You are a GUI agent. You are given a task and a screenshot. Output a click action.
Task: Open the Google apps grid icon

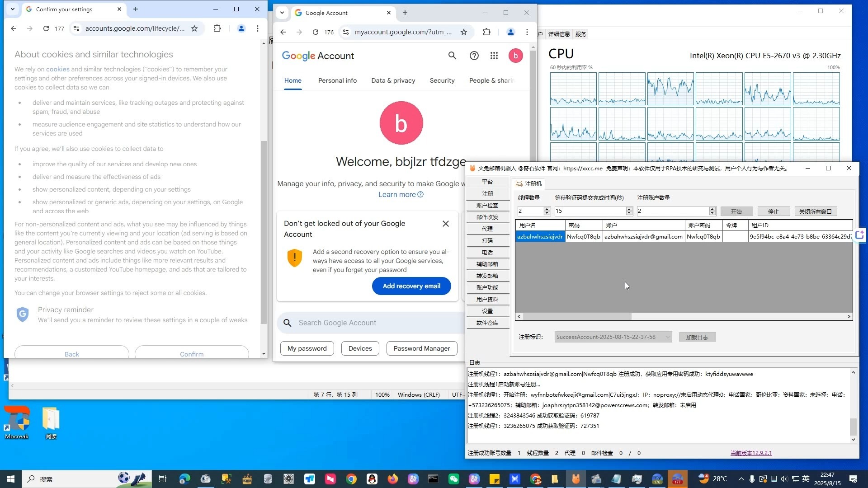(494, 56)
